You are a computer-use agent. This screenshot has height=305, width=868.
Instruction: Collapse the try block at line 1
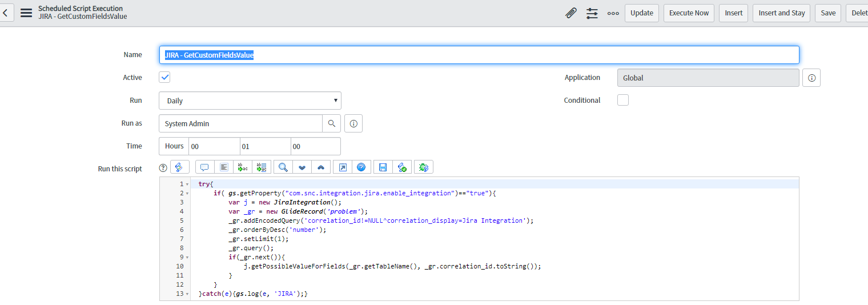(x=188, y=184)
